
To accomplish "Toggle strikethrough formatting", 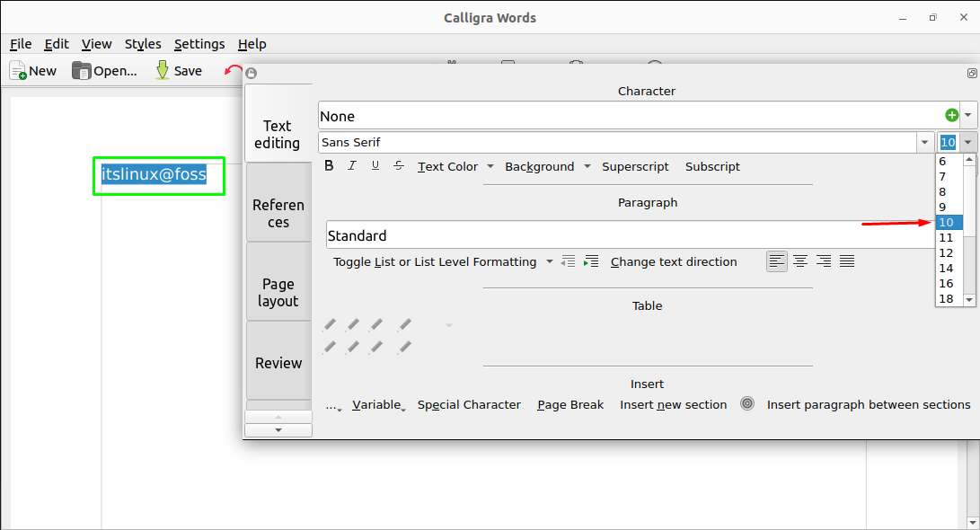I will click(x=398, y=165).
